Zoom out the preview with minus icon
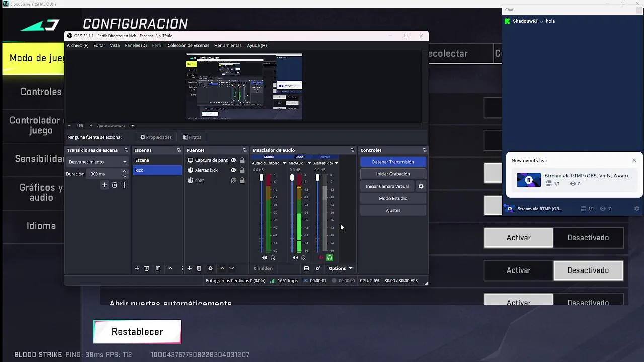The width and height of the screenshot is (644, 362). point(70,125)
